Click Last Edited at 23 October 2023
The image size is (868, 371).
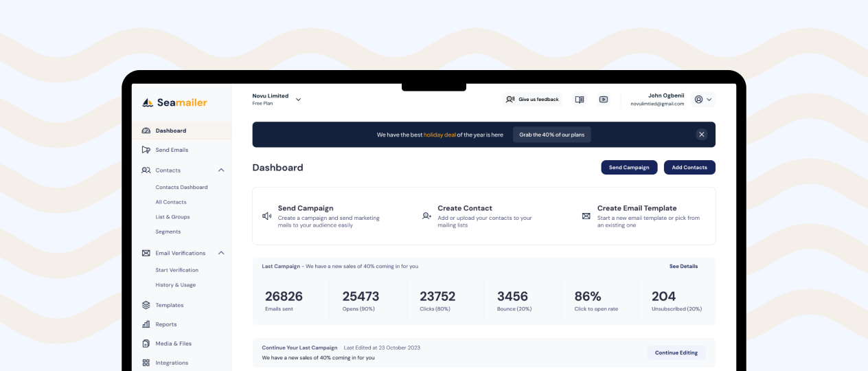(382, 348)
